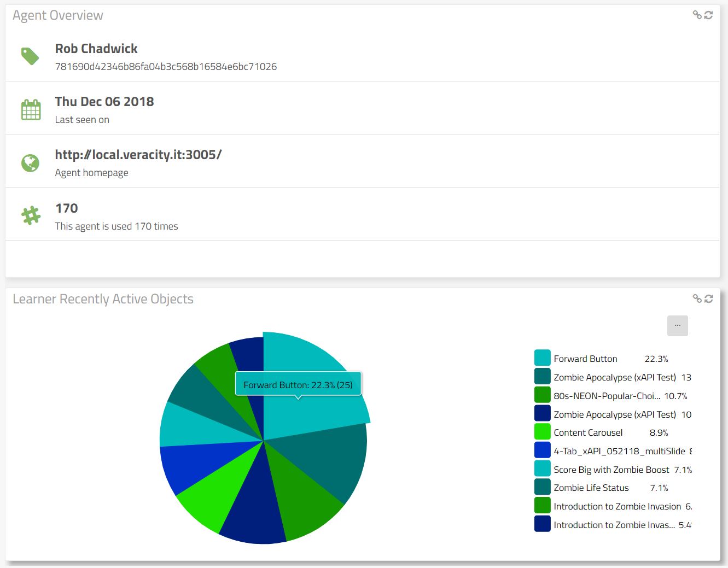The image size is (728, 568).
Task: Toggle the Content Carousel legend entry
Action: click(588, 432)
